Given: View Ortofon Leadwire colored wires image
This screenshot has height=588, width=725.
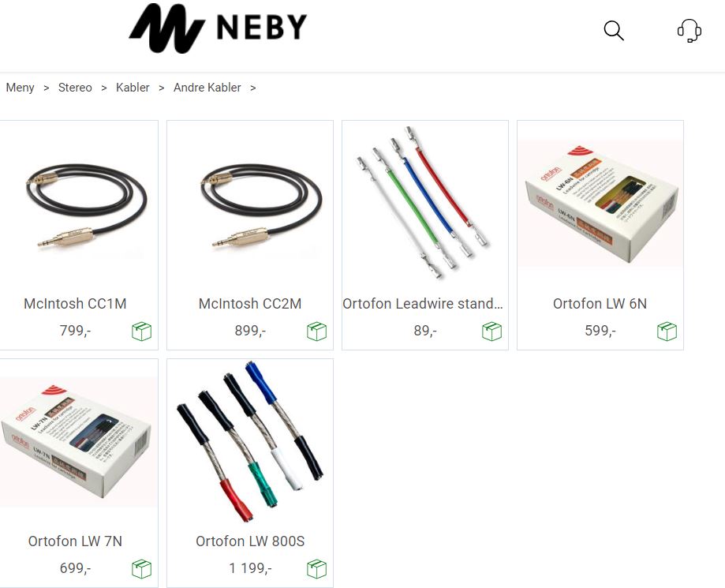Looking at the screenshot, I should click(424, 204).
